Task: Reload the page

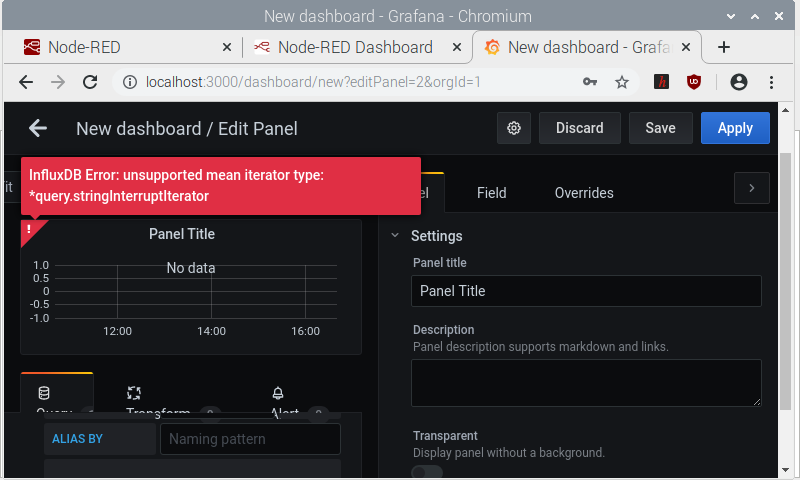Action: [90, 82]
